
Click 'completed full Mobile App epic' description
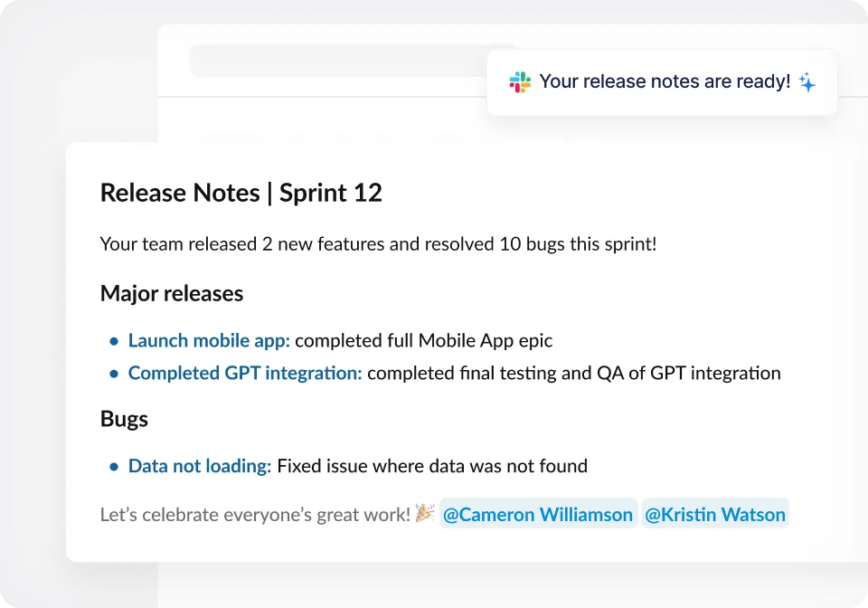click(x=423, y=340)
